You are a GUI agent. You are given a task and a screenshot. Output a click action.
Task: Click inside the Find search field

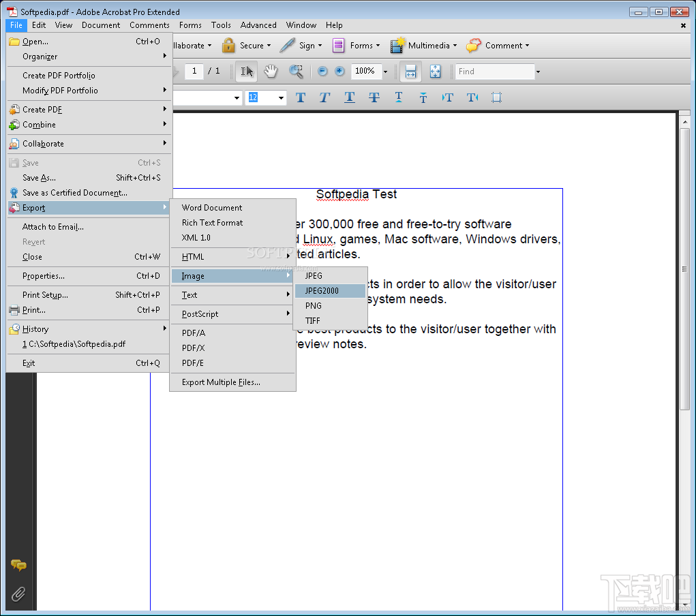pos(494,71)
